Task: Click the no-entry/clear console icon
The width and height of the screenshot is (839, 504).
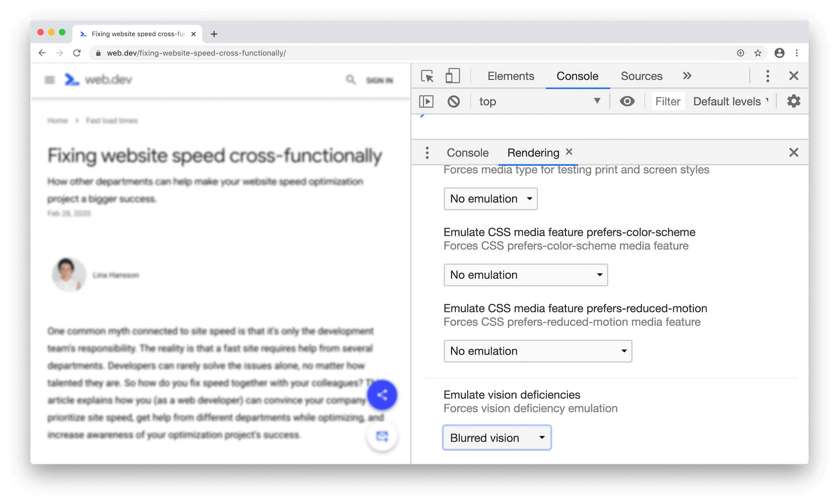Action: 453,101
